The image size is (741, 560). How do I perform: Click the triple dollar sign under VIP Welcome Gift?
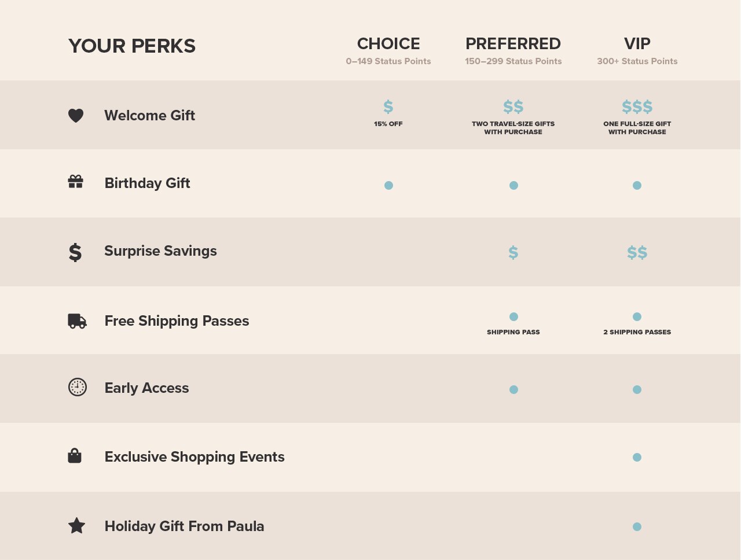tap(637, 107)
